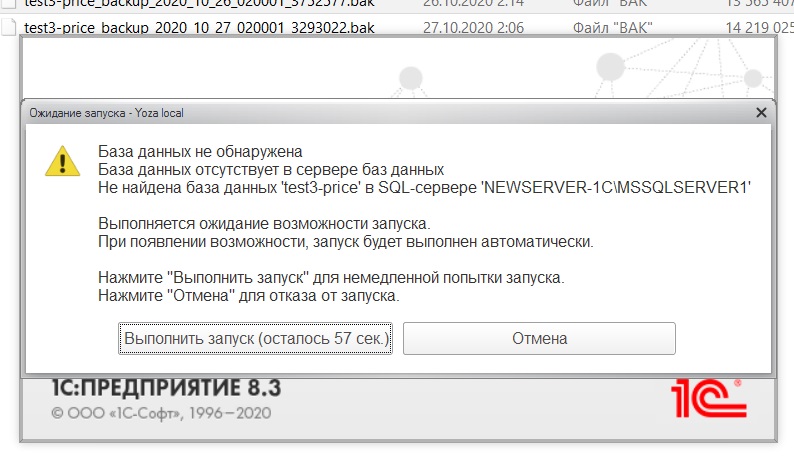Viewport: 794px width, 463px height.
Task: Click the red 1C logo on splash
Action: [x=707, y=398]
